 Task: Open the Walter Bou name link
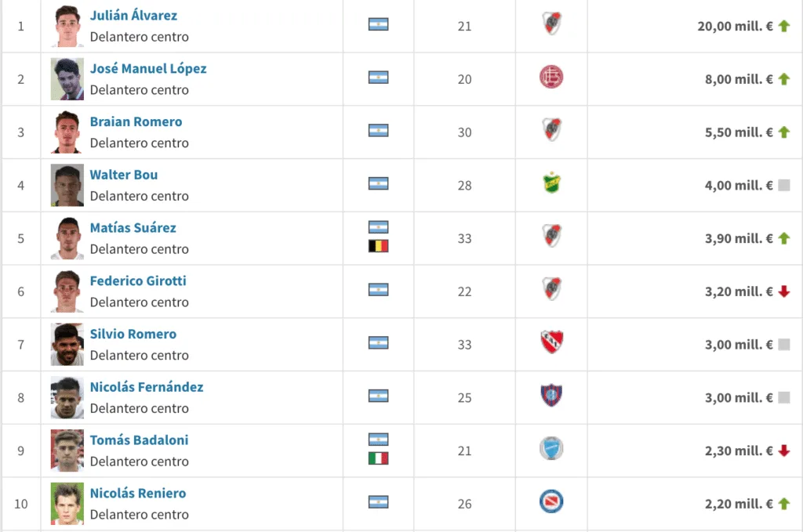click(x=124, y=175)
